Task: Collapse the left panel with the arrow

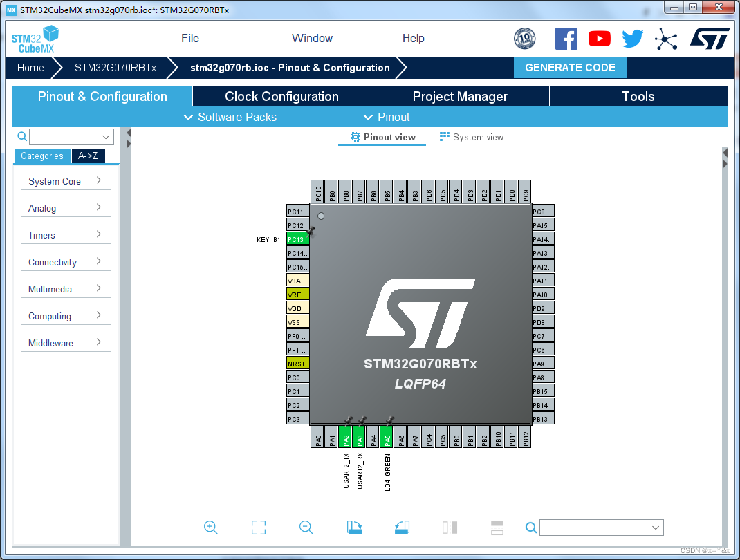Action: tap(129, 133)
